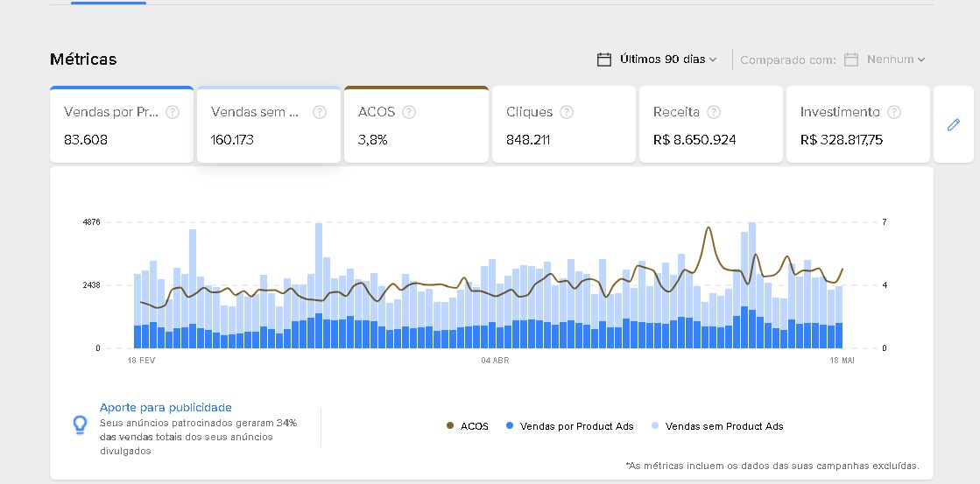Toggle Vendas por Product Ads legend item

569,426
